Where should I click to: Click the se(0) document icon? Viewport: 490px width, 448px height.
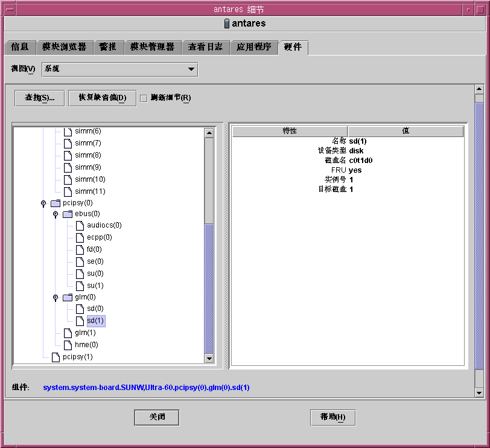(x=80, y=261)
